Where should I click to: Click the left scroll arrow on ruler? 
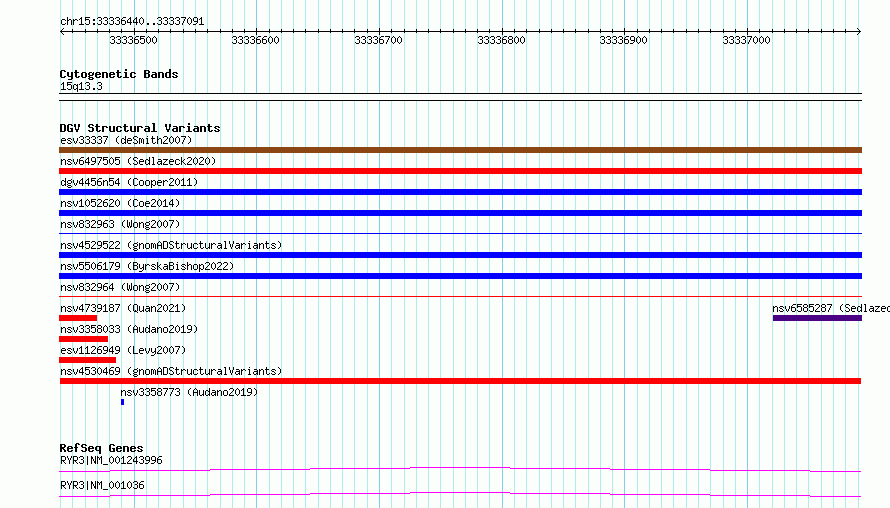pyautogui.click(x=62, y=32)
